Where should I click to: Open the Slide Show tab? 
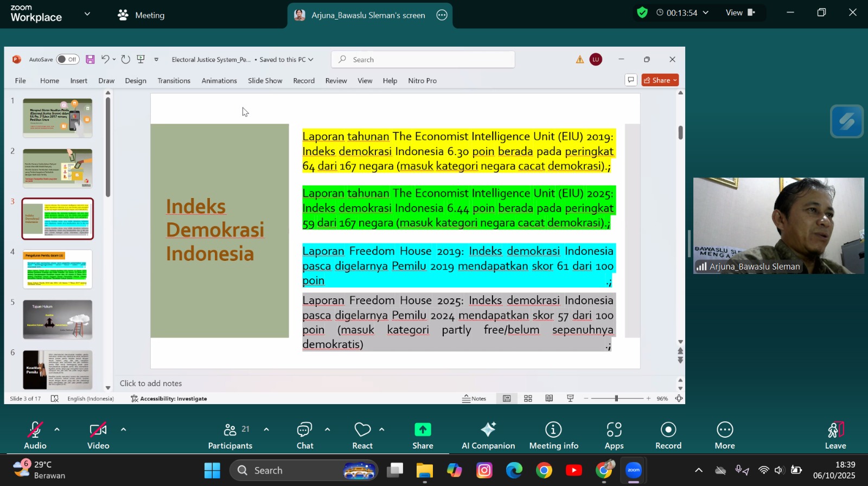coord(265,80)
